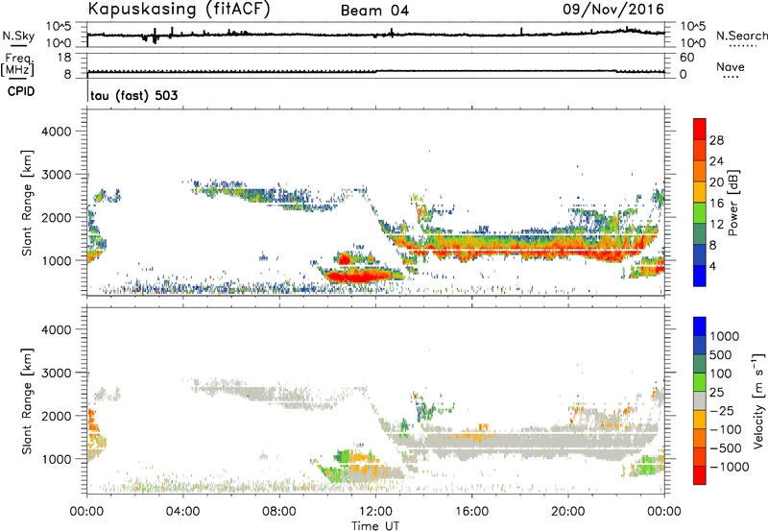Viewport: 768px width, 532px height.
Task: Click the frequency line plot
Action: (375, 71)
